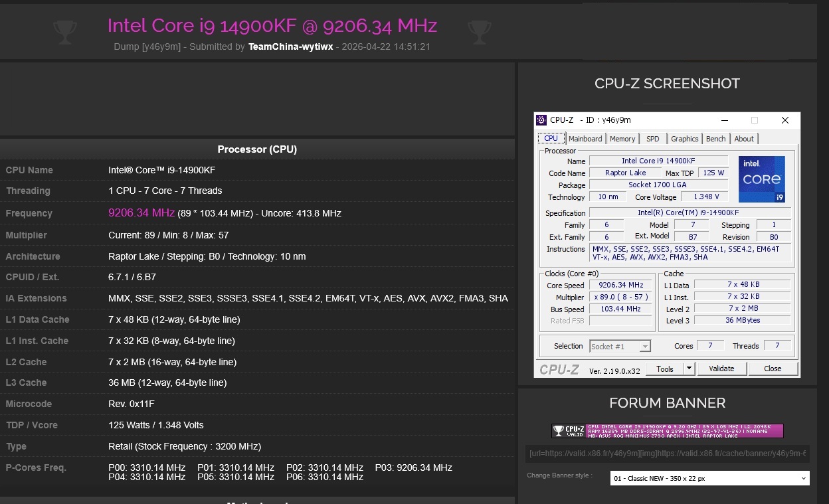This screenshot has width=829, height=504.
Task: Click the Threading row value 1 CPU - 7 Core
Action: [165, 191]
